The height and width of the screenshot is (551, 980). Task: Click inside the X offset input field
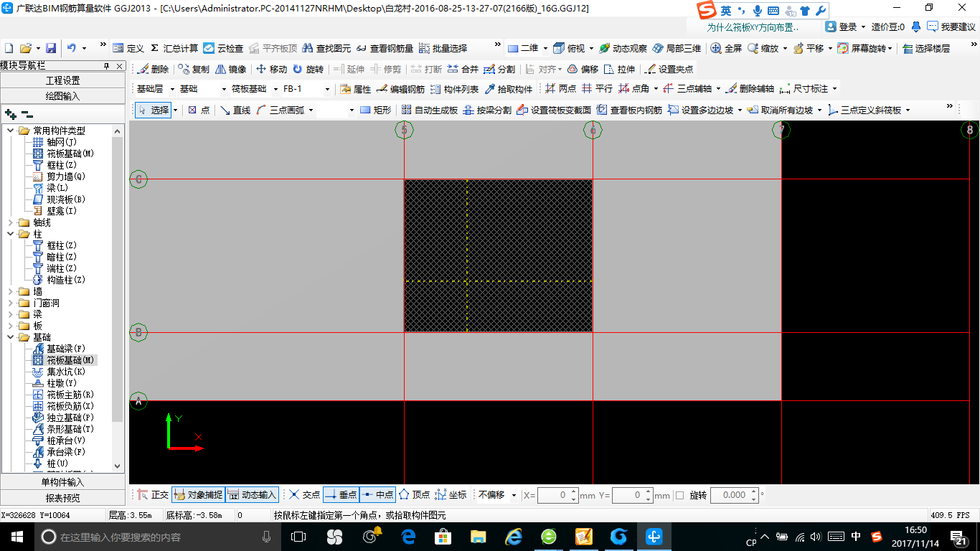(x=555, y=495)
